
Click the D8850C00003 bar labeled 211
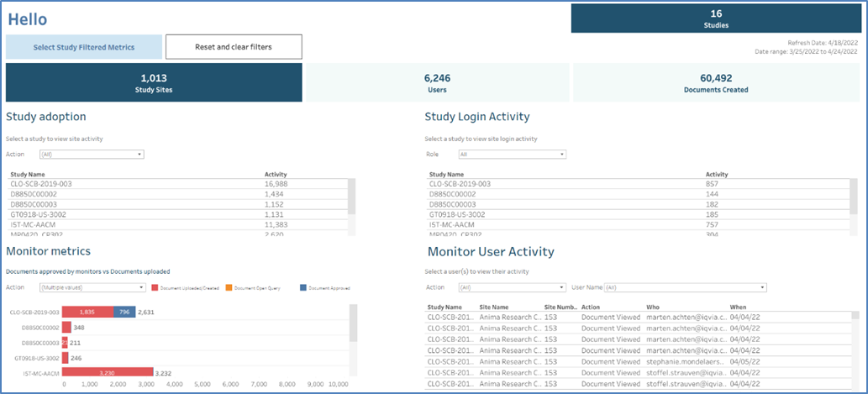click(65, 343)
